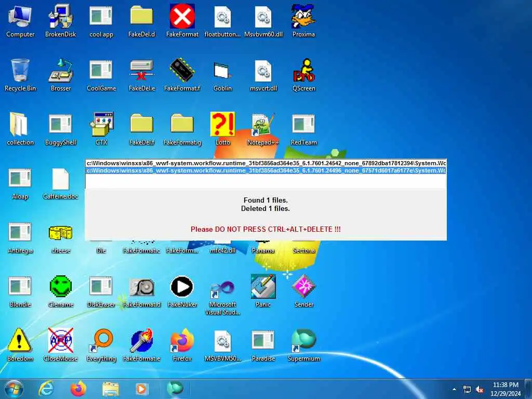Open the Windows Start menu

tap(14, 389)
